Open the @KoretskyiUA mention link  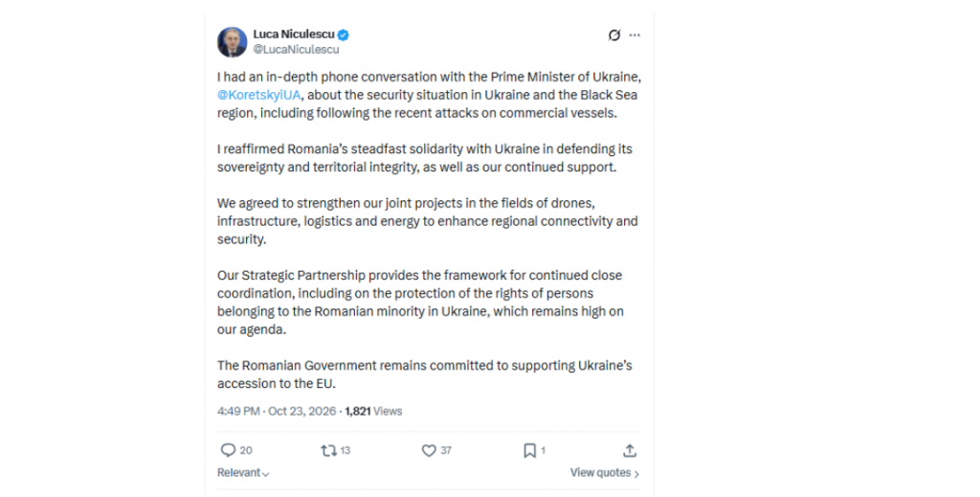tap(259, 95)
